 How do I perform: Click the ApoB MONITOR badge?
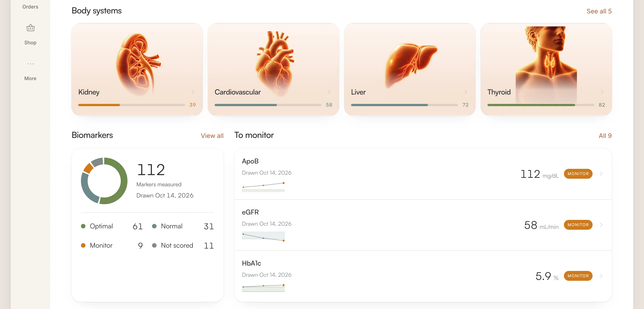pyautogui.click(x=578, y=174)
